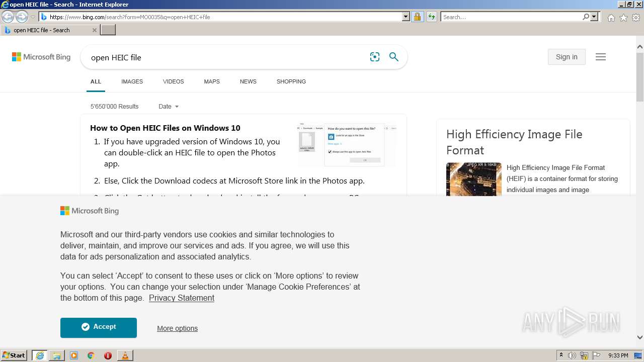Image resolution: width=644 pixels, height=362 pixels.
Task: Click the page scrollbar down arrow
Action: 640,338
